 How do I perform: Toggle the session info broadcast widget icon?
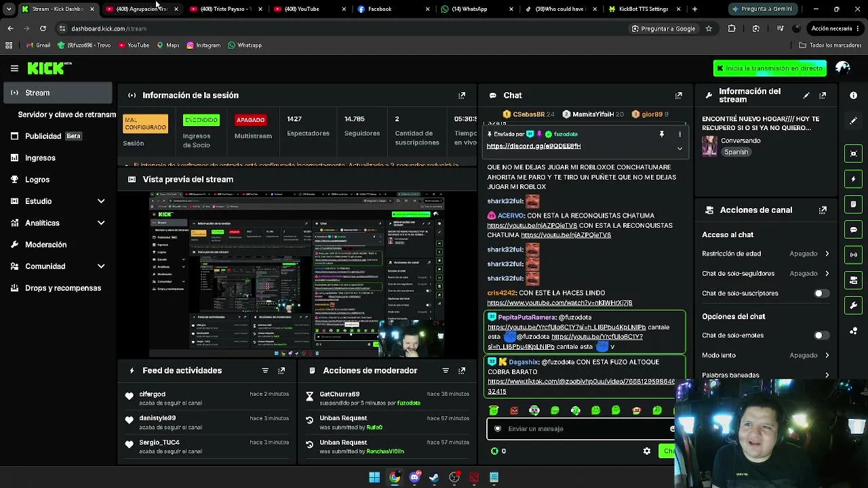tap(854, 255)
